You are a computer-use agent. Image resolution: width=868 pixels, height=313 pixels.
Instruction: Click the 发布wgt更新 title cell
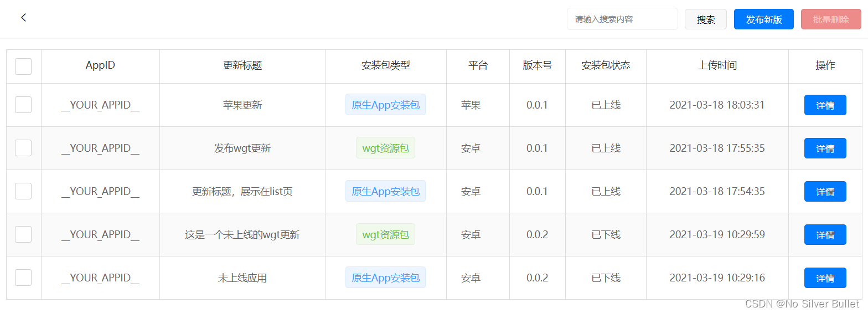pos(242,148)
